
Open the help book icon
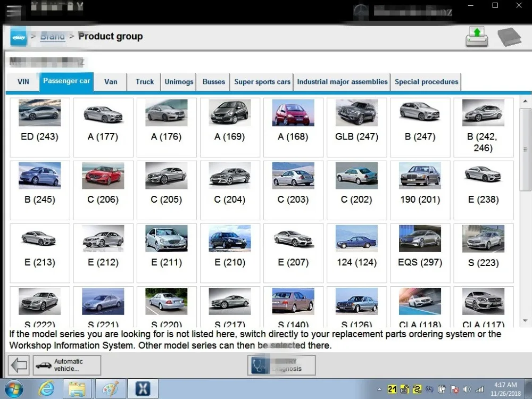coord(509,37)
